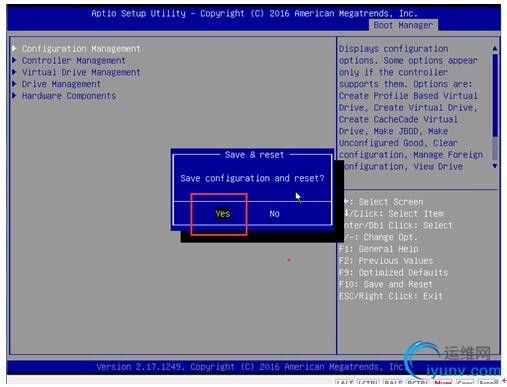Image resolution: width=507 pixels, height=387 pixels.
Task: Click 'F2: Previous Values' hint
Action: point(386,261)
